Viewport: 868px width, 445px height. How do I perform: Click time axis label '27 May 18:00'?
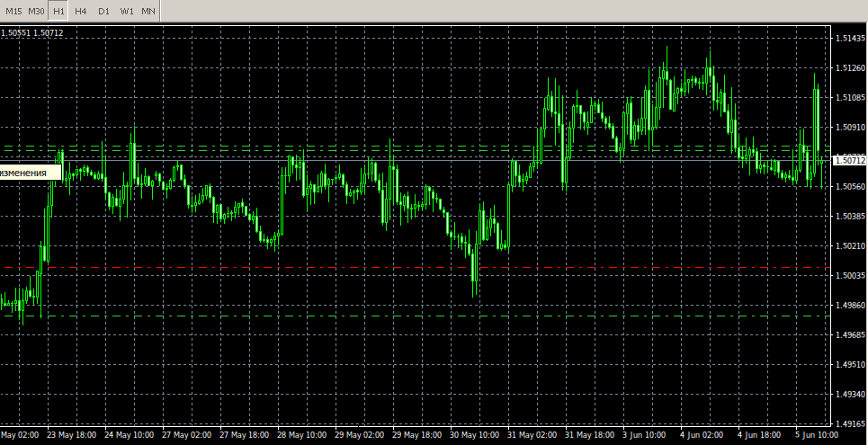point(244,435)
